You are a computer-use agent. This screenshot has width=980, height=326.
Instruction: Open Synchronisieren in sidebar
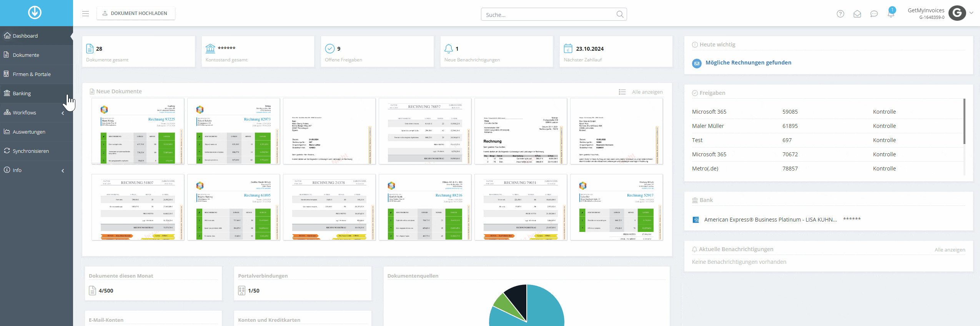coord(37,151)
